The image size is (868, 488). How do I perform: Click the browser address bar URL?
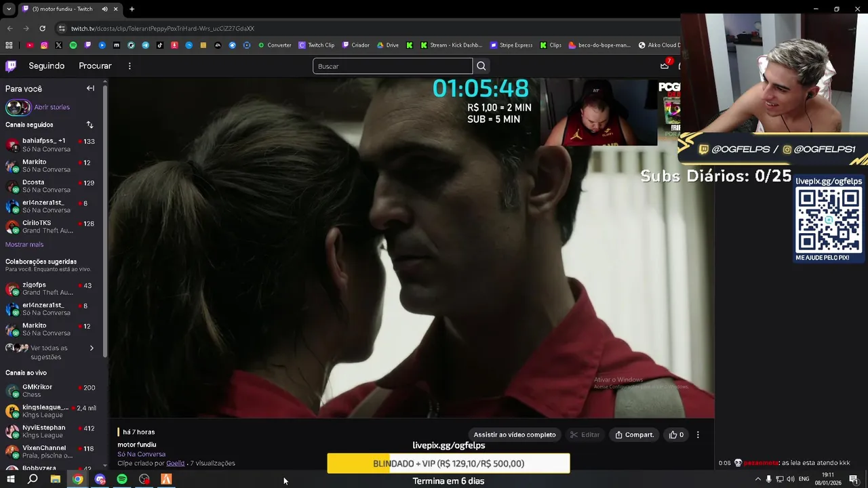coord(163,28)
